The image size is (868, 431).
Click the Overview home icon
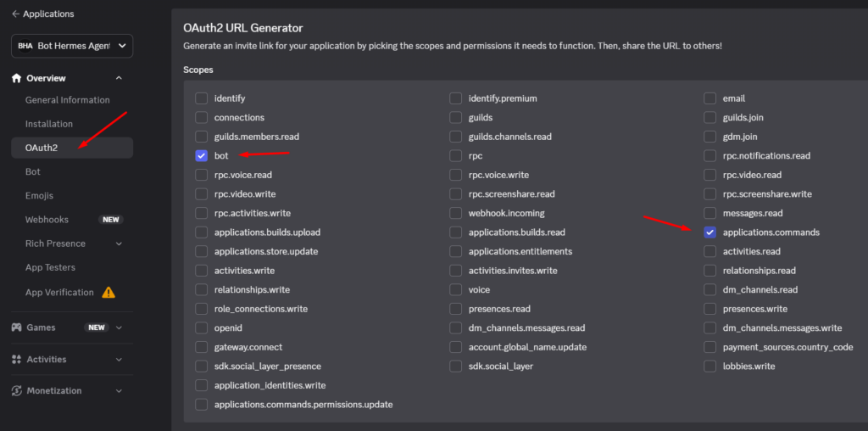click(17, 78)
